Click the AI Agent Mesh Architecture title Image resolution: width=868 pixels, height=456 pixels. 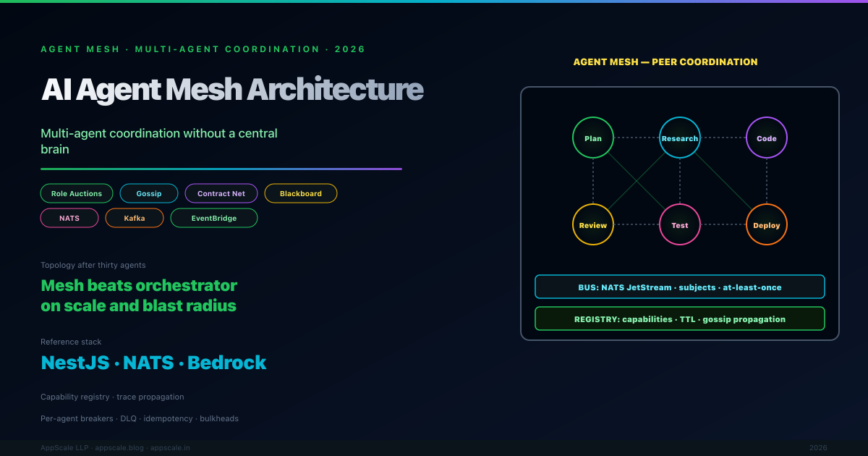(232, 90)
